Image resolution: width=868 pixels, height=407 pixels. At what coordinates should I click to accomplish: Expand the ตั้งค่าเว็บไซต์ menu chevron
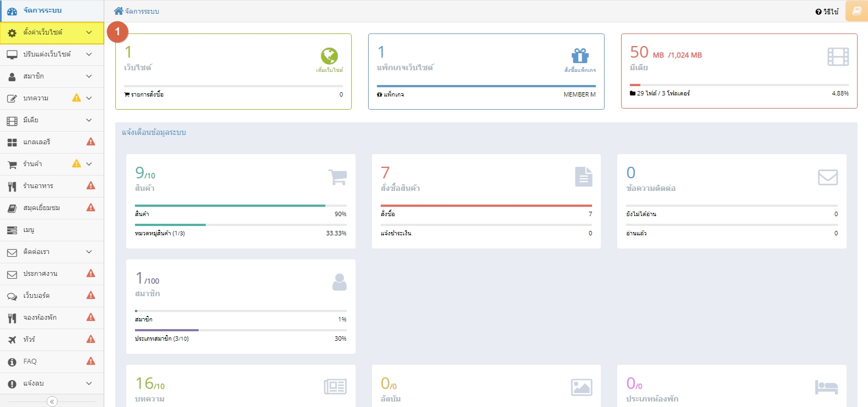89,32
